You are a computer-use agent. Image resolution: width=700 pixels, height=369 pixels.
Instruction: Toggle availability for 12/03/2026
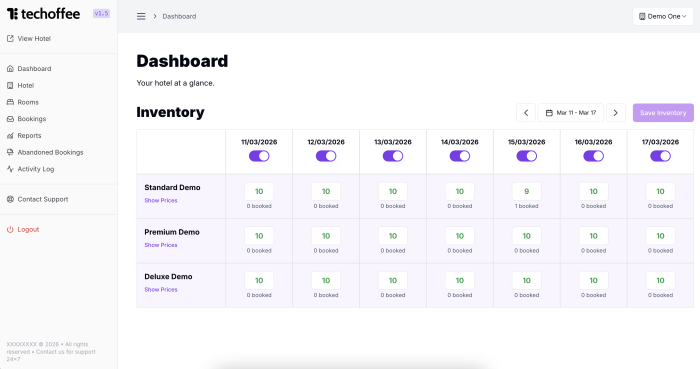[326, 156]
